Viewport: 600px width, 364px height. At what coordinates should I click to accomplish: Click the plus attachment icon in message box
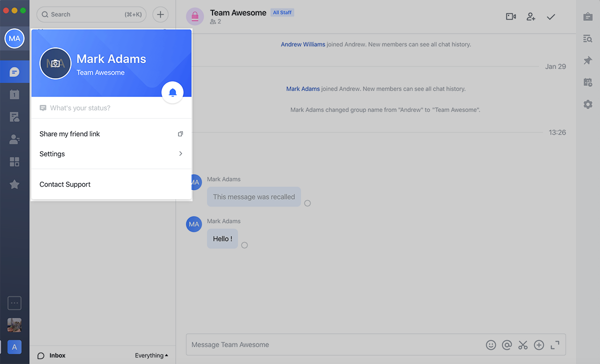(x=539, y=345)
